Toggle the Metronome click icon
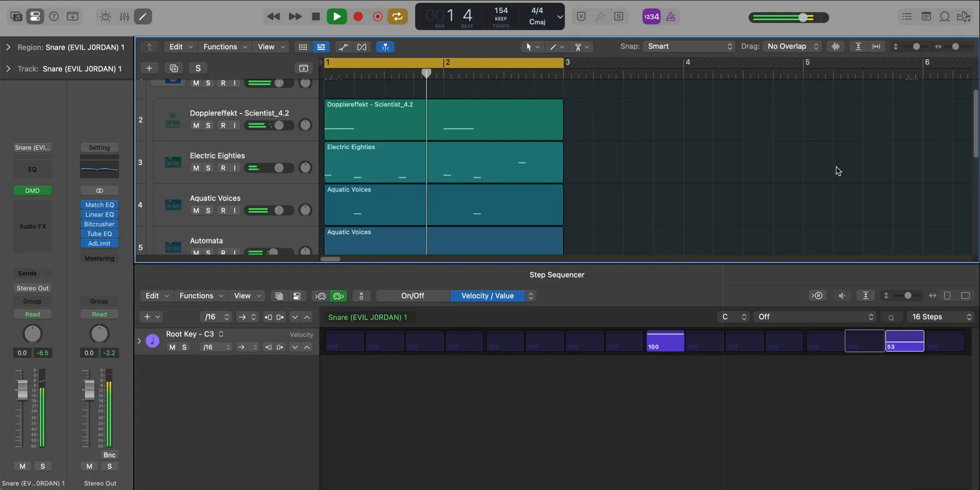This screenshot has width=980, height=490. pyautogui.click(x=671, y=16)
